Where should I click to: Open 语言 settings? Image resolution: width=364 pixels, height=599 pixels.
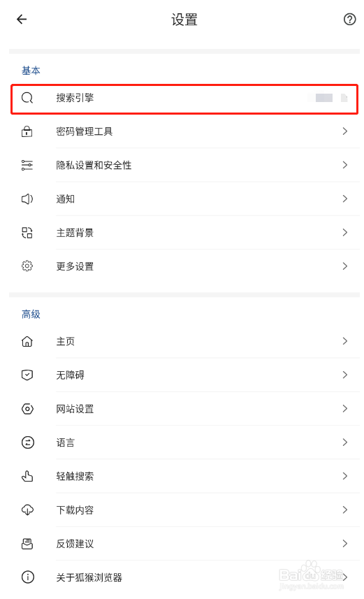point(184,442)
